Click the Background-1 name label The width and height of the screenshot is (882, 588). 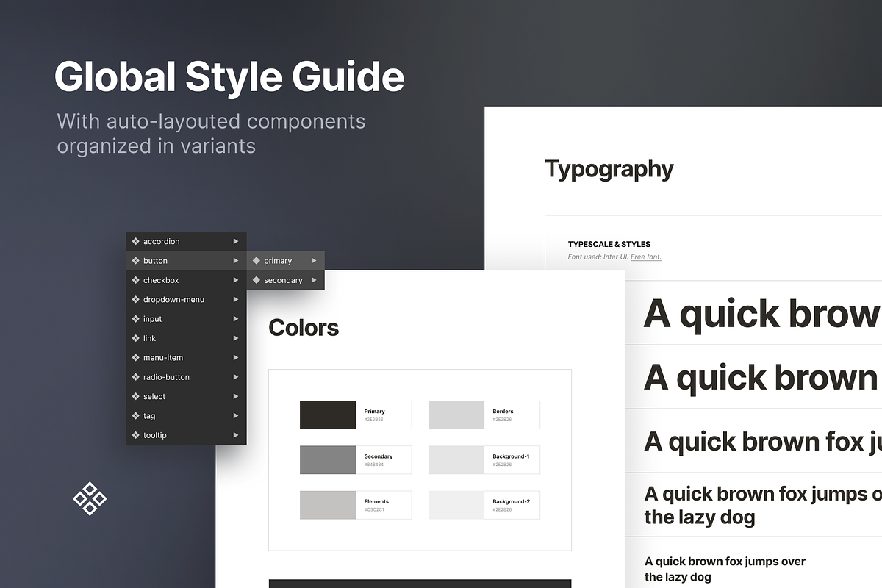[512, 456]
